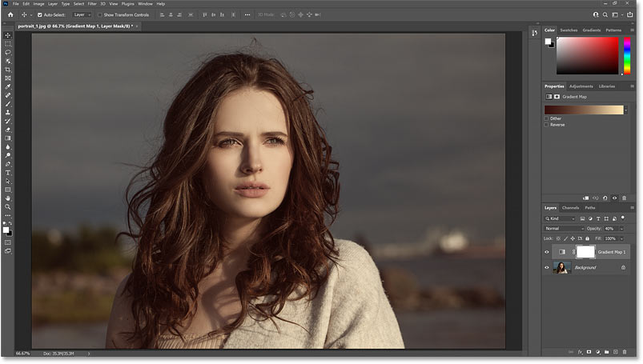Select the Zoom tool

click(8, 207)
